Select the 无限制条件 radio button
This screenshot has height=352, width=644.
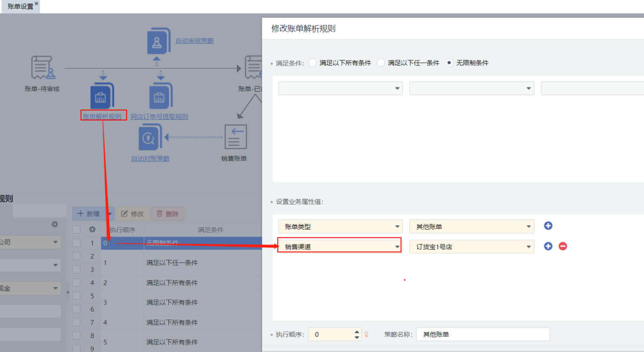449,63
